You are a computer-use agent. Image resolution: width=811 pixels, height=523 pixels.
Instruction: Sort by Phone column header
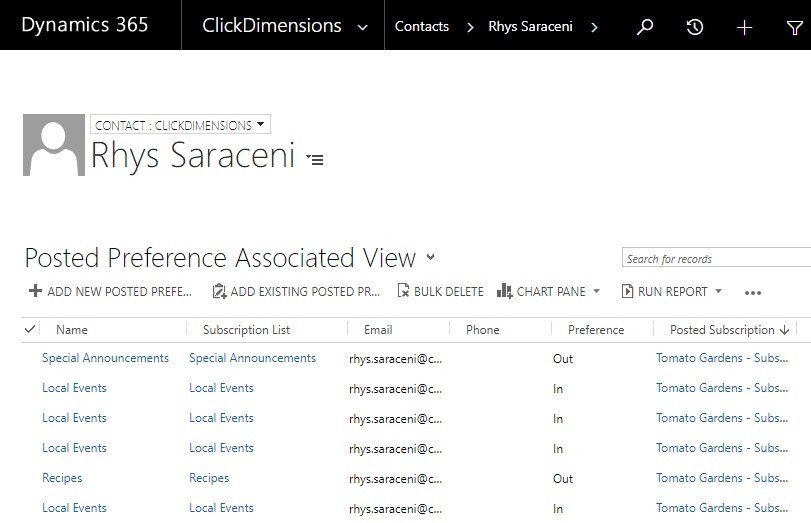click(x=483, y=330)
